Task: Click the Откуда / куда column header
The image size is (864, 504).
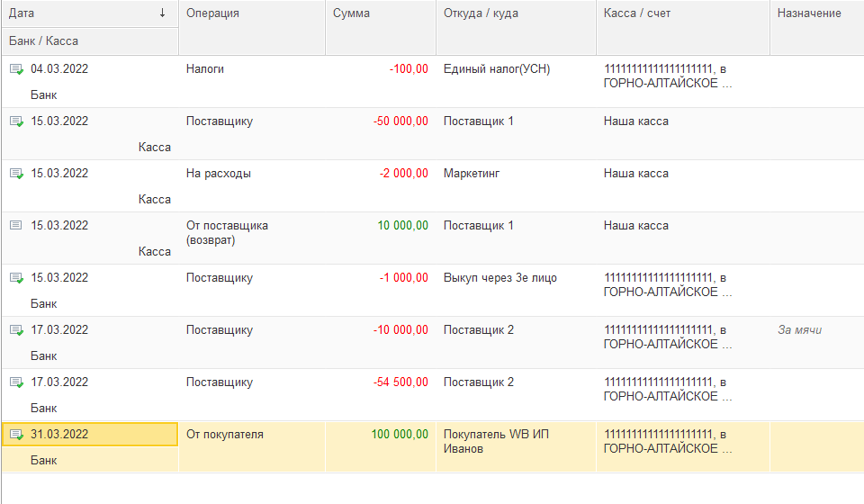Action: [481, 13]
